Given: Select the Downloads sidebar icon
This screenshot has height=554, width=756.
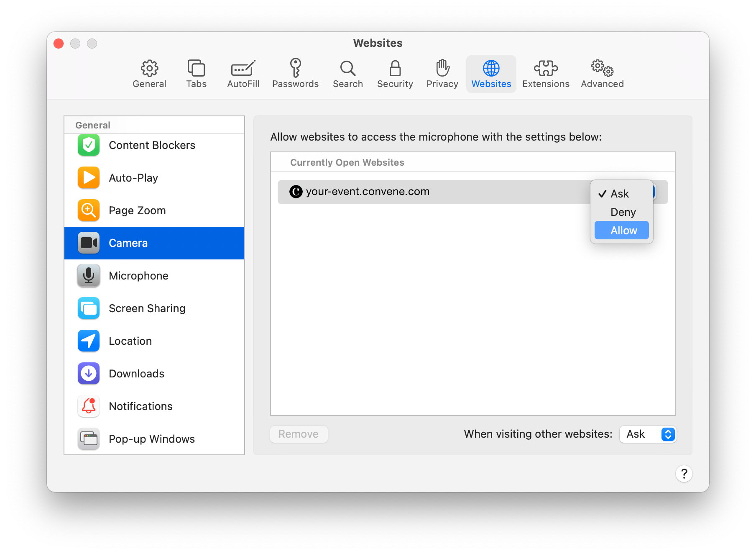Looking at the screenshot, I should coord(88,373).
